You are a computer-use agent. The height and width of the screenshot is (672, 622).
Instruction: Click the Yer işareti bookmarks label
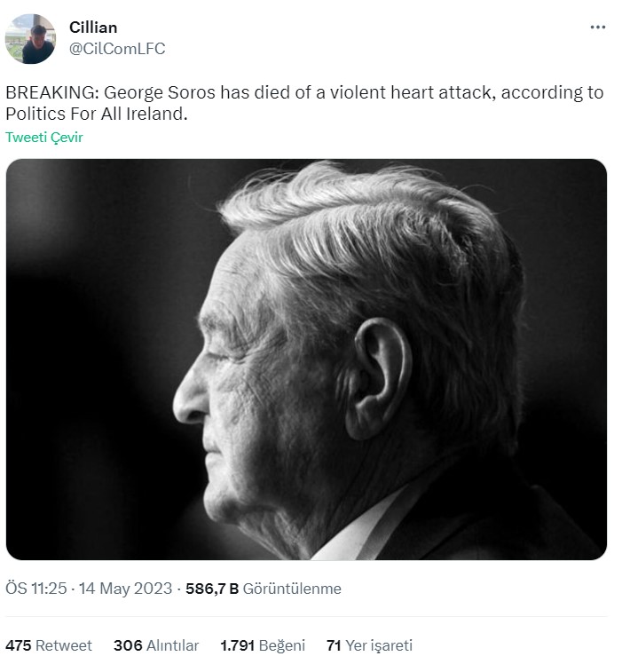coord(379,645)
